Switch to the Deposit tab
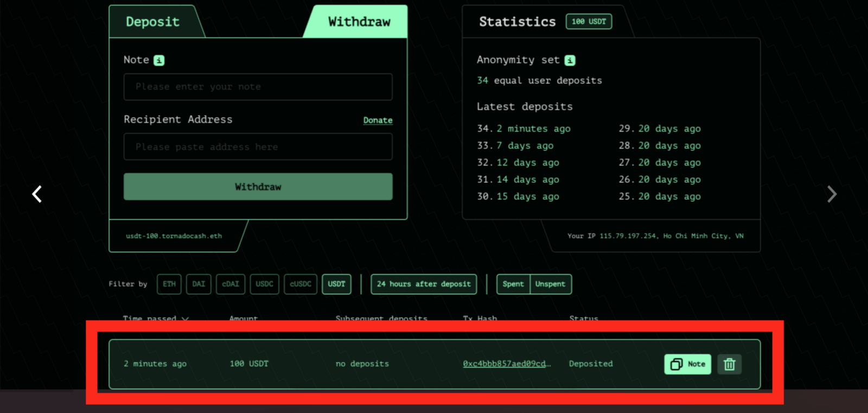868x413 pixels. pos(152,22)
